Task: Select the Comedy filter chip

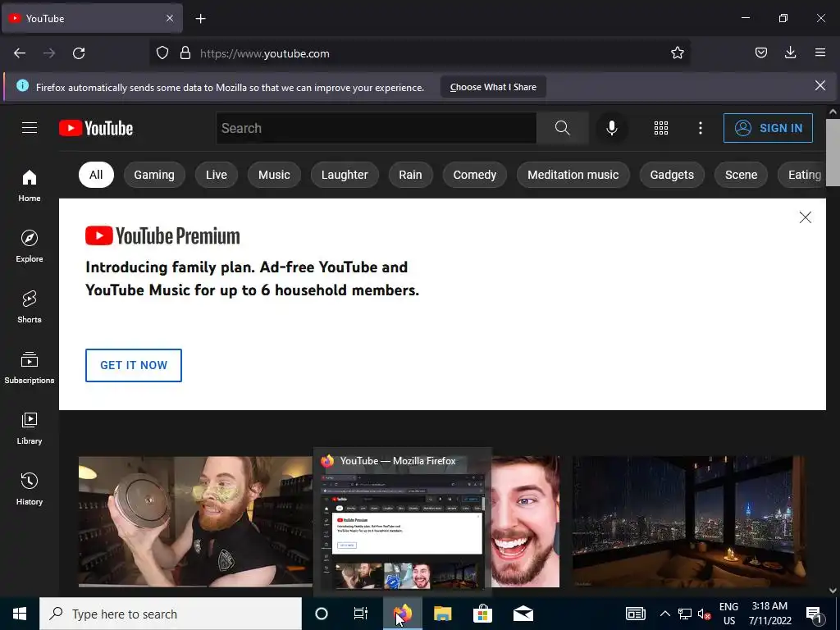Action: (475, 175)
